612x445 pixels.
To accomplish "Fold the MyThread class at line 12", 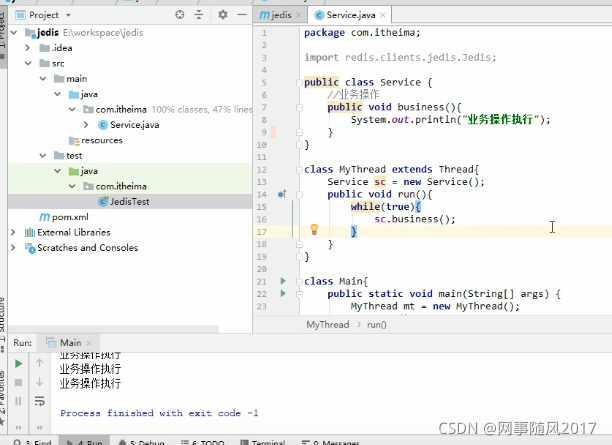I will click(x=299, y=169).
